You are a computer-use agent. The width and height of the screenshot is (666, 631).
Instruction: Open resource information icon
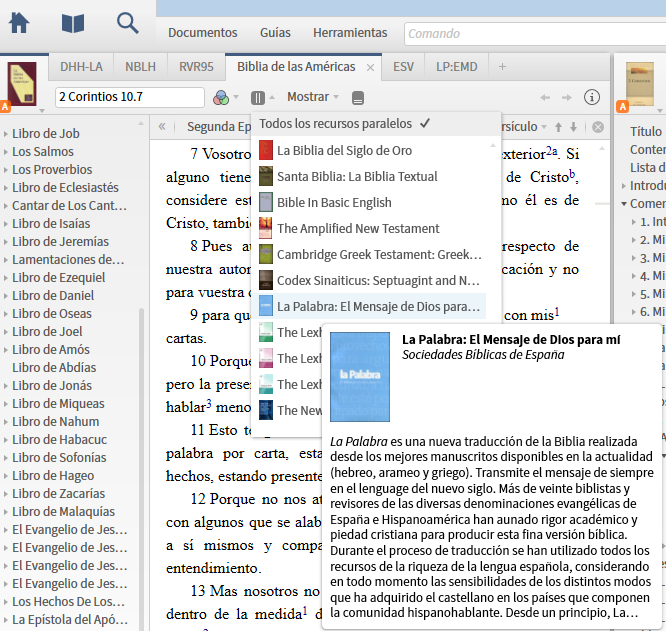592,97
